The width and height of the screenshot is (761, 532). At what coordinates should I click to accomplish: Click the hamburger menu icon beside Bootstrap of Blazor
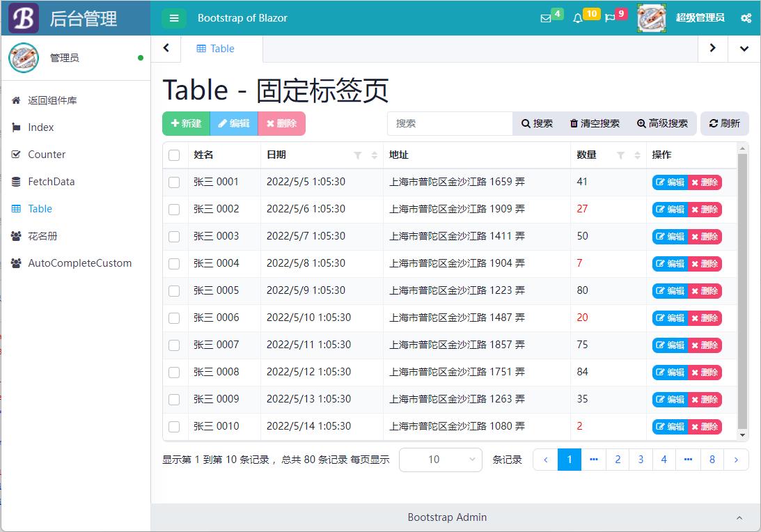tap(173, 18)
